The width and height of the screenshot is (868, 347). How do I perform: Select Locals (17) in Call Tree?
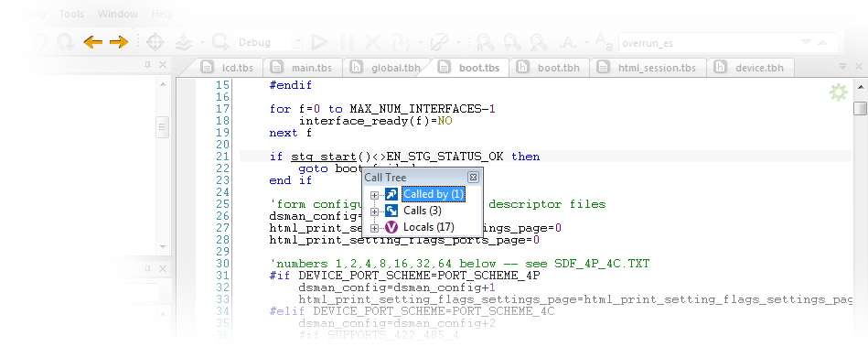pyautogui.click(x=428, y=227)
